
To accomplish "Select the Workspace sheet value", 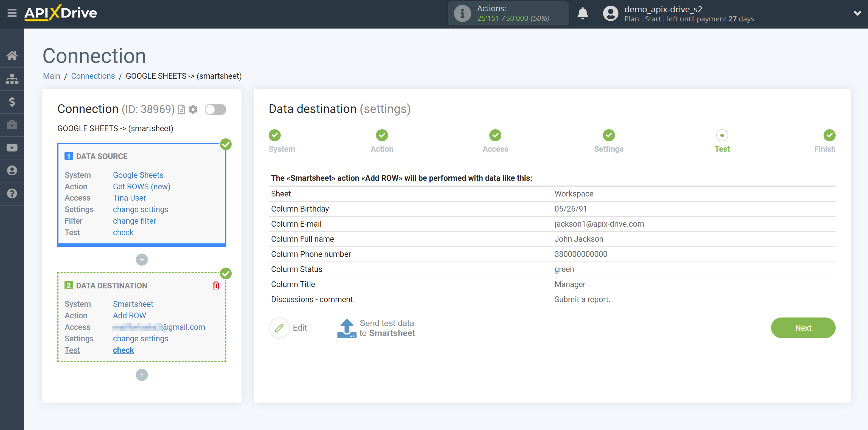I will [574, 194].
